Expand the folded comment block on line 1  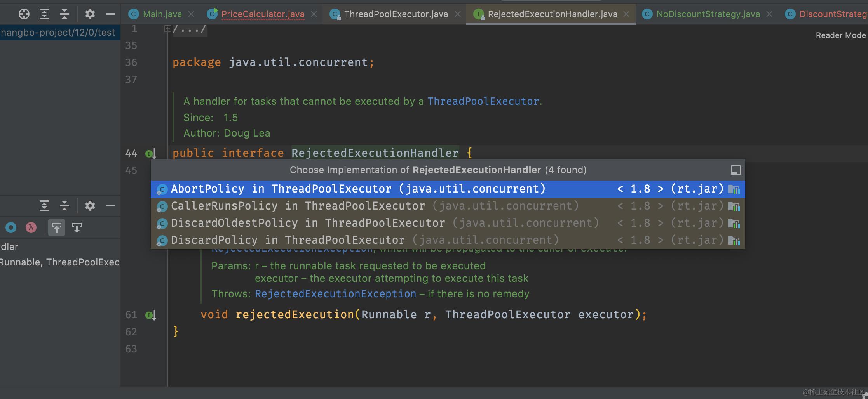tap(167, 29)
